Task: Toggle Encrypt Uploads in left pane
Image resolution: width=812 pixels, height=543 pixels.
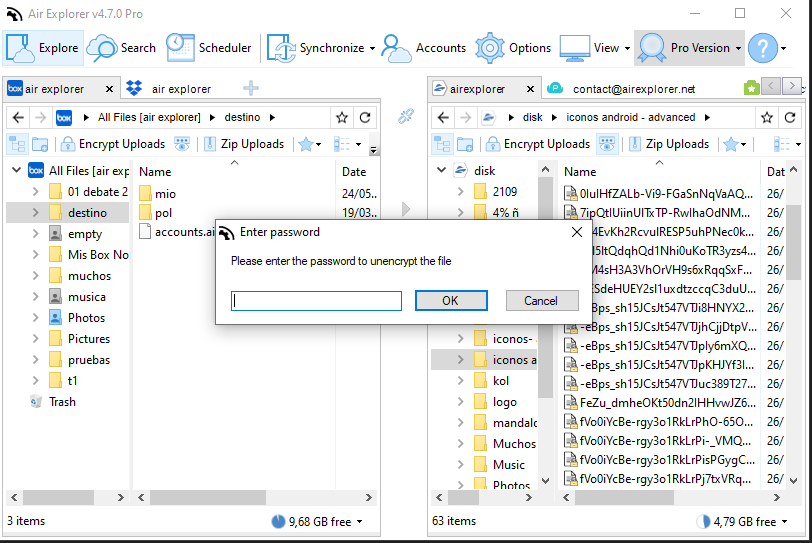Action: 113,144
